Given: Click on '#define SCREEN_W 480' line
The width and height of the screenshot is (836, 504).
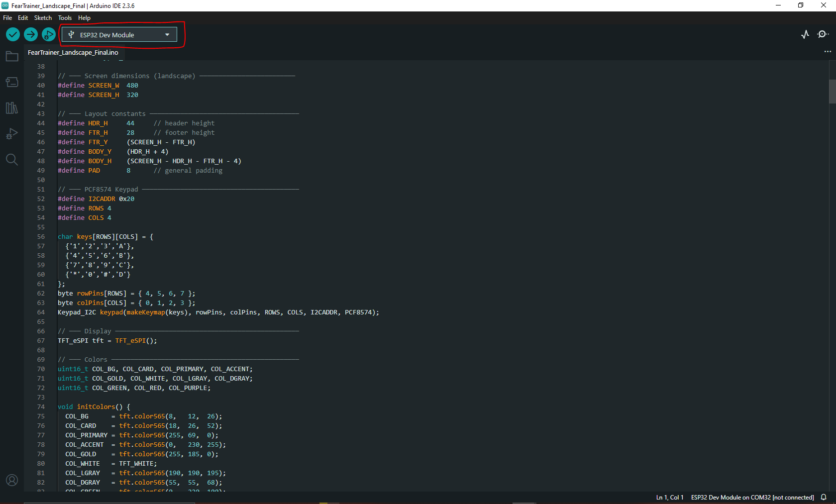Looking at the screenshot, I should pos(98,86).
